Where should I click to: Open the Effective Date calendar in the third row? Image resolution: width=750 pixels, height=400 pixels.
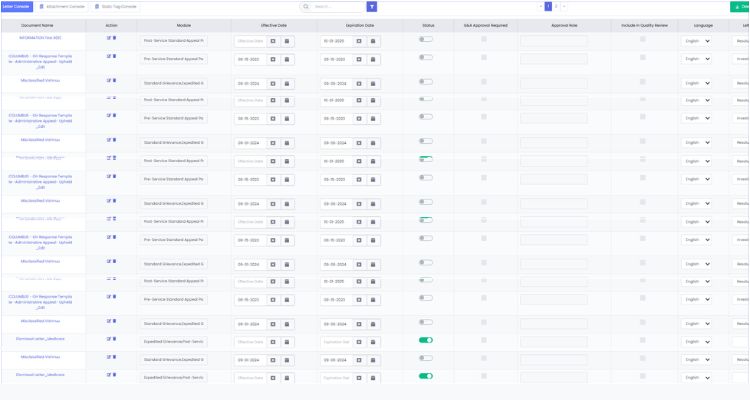click(287, 83)
